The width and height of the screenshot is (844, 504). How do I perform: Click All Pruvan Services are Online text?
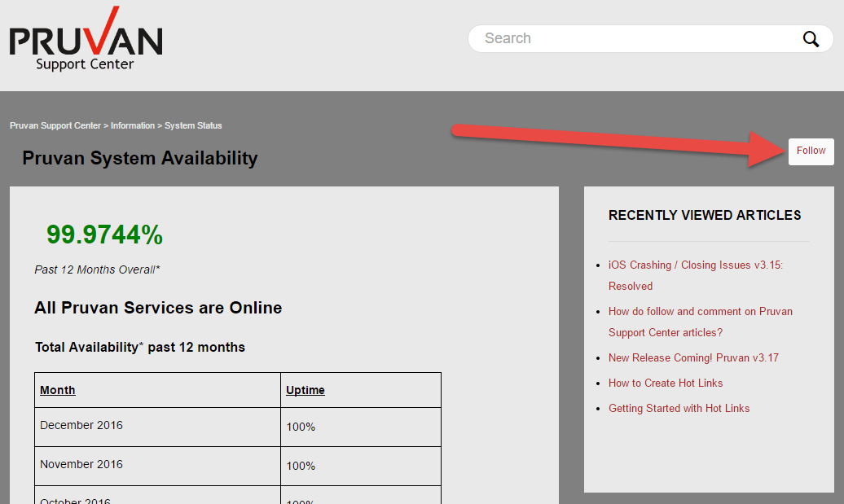pyautogui.click(x=158, y=308)
